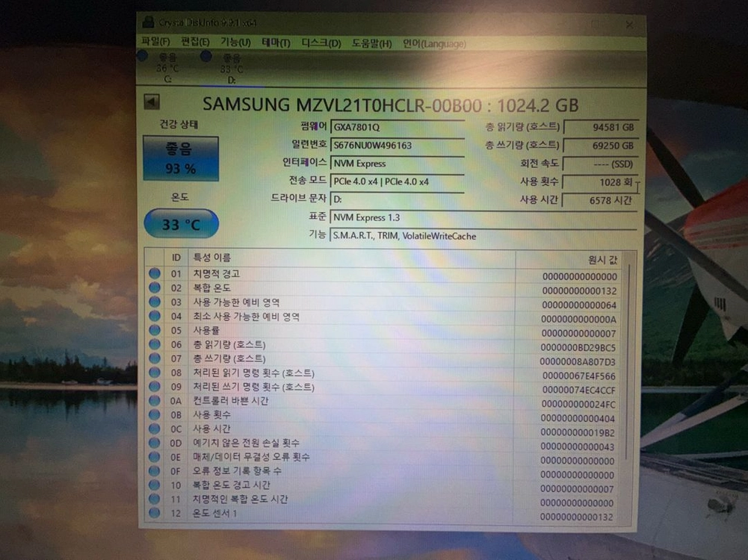Click the status dot for row 0A
Screen dimensions: 748x560
tap(155, 400)
